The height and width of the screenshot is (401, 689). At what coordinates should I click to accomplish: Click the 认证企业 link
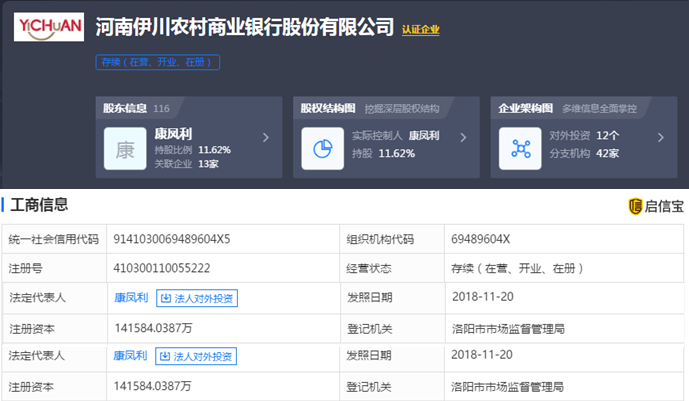420,29
